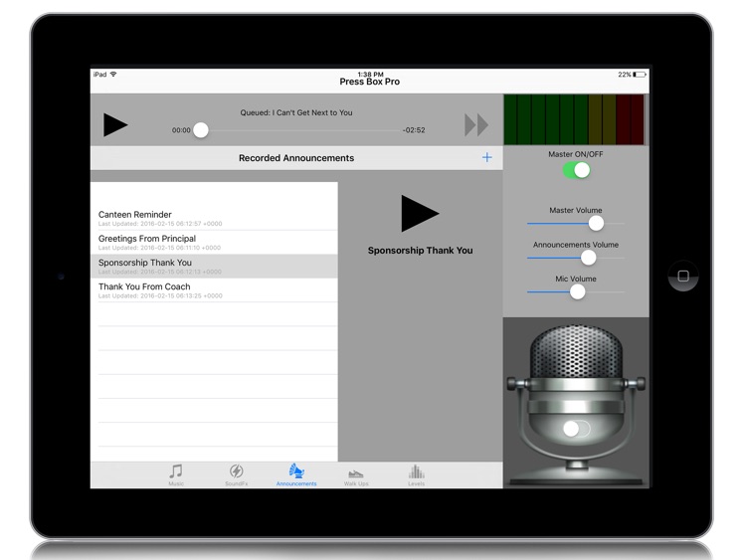The width and height of the screenshot is (746, 560).
Task: Click the battery indicator in status bar
Action: [x=640, y=75]
